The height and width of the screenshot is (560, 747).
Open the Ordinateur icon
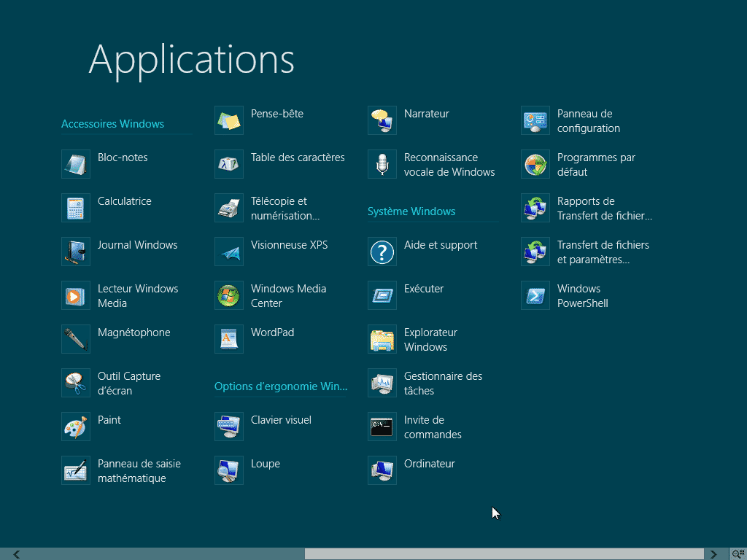(x=382, y=471)
